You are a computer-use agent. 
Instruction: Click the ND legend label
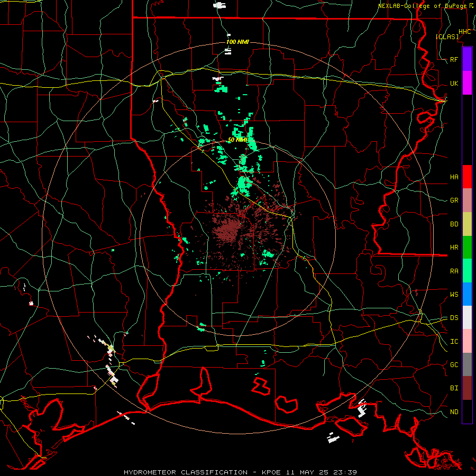(x=454, y=412)
